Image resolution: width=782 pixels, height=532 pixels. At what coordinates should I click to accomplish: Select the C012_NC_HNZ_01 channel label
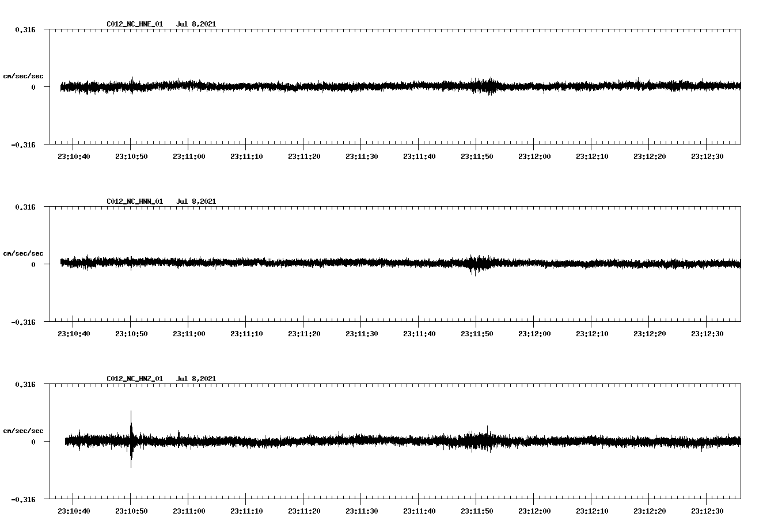(134, 378)
